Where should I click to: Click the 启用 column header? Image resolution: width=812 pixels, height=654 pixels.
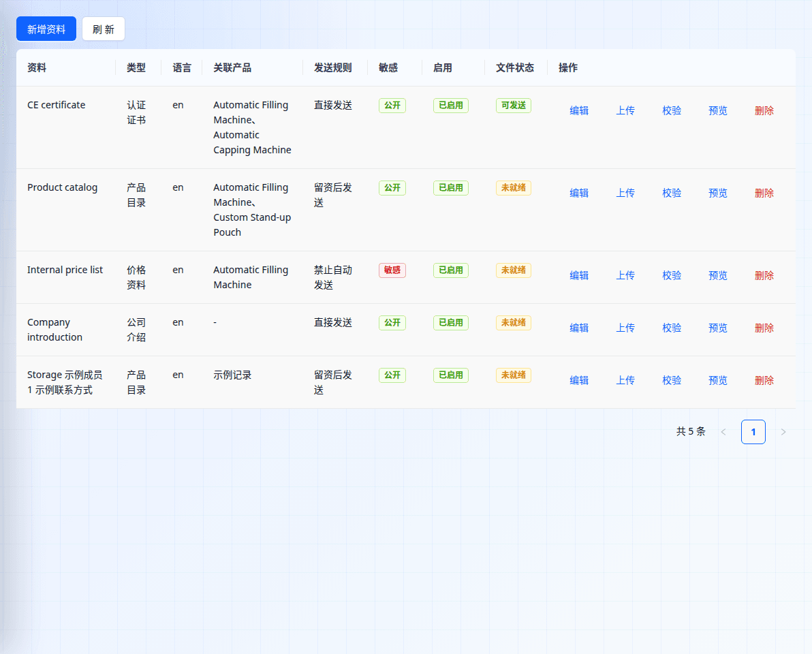pos(443,68)
